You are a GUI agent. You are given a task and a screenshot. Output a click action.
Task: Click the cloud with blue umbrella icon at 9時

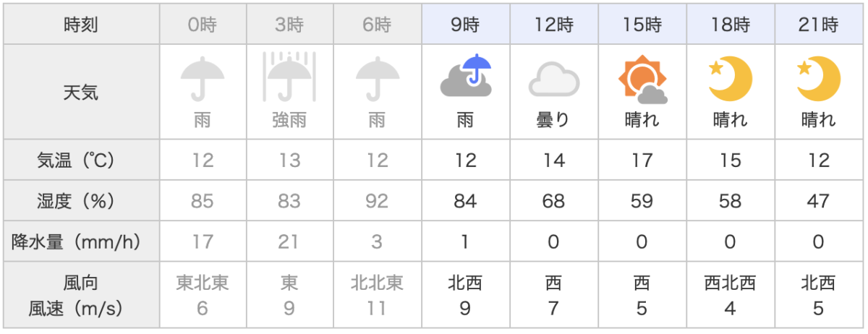(466, 76)
